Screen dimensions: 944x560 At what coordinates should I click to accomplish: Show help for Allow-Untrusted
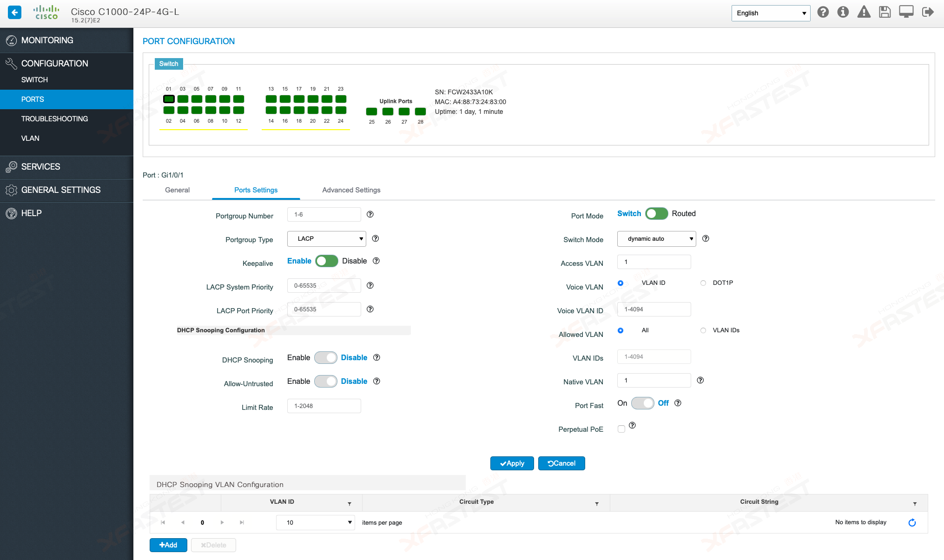pyautogui.click(x=377, y=381)
